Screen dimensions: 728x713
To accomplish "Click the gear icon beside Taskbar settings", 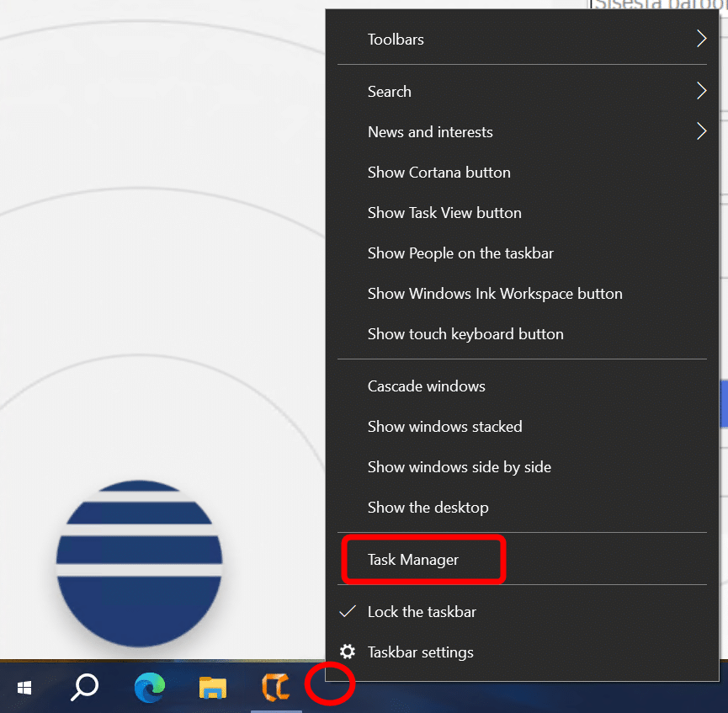I will tap(347, 652).
